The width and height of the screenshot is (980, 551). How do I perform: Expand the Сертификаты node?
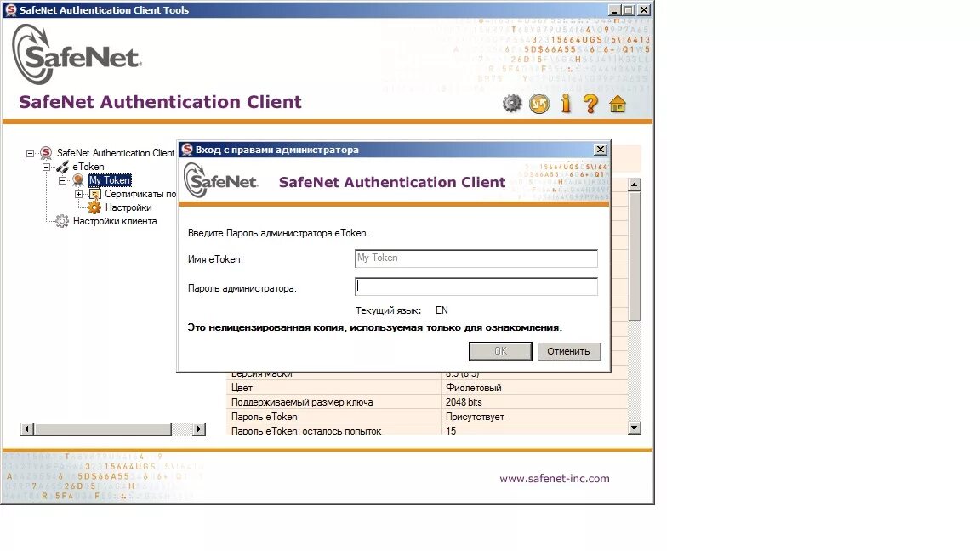(79, 194)
